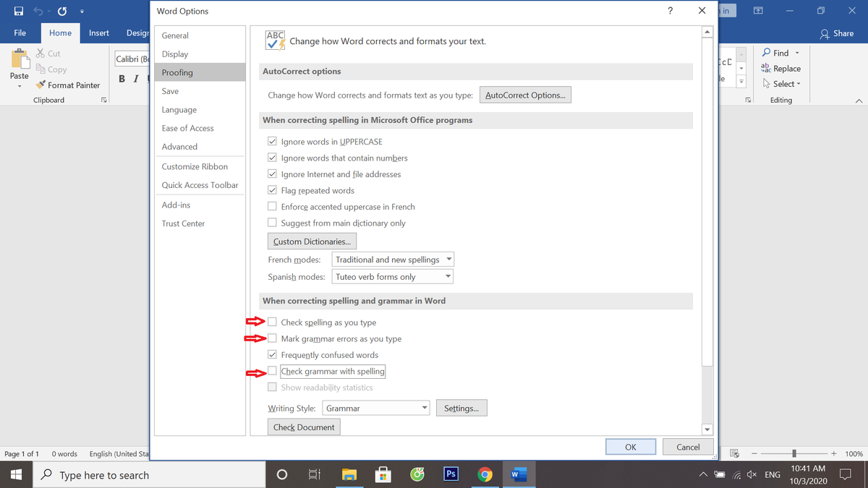868x488 pixels.
Task: Click the Zoom in plus icon
Action: 833,453
